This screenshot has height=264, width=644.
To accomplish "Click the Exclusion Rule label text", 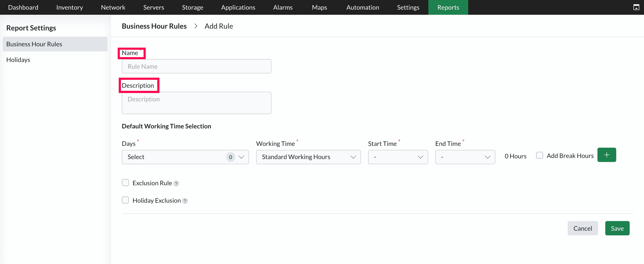I will click(x=152, y=183).
